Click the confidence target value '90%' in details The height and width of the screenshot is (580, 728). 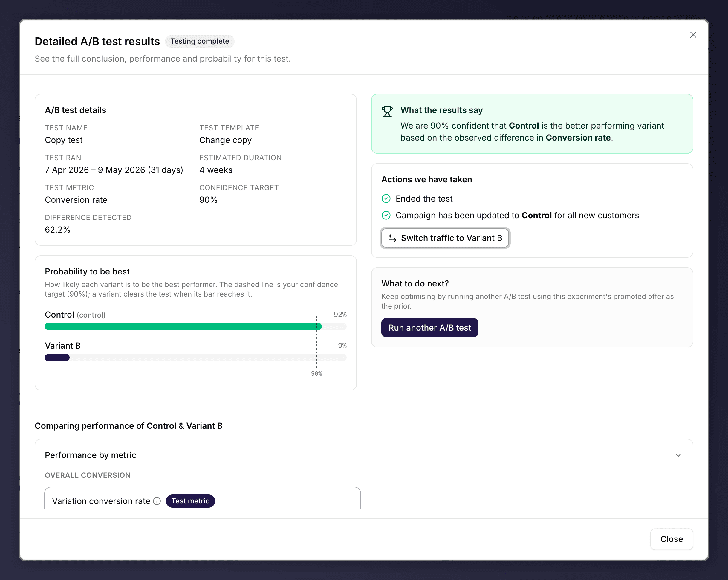point(208,200)
